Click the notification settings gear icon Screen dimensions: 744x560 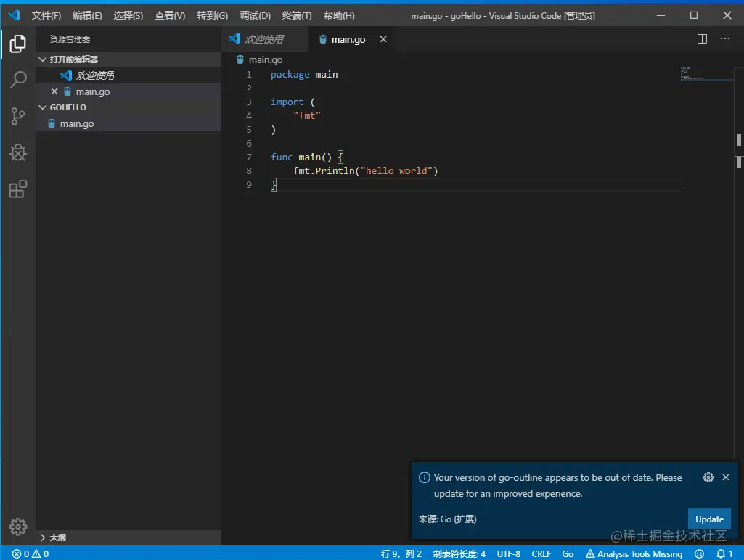pyautogui.click(x=708, y=477)
